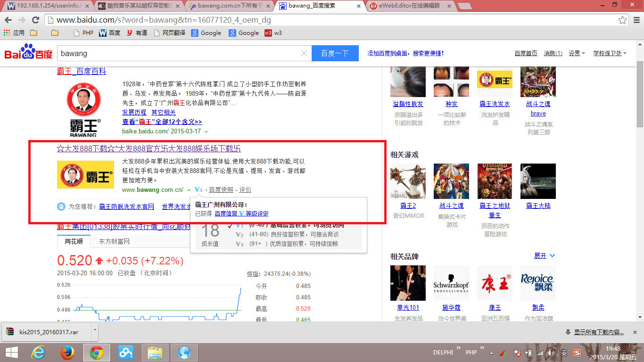644x362 pixels.
Task: Open the w3 bookmark
Action: [273, 33]
